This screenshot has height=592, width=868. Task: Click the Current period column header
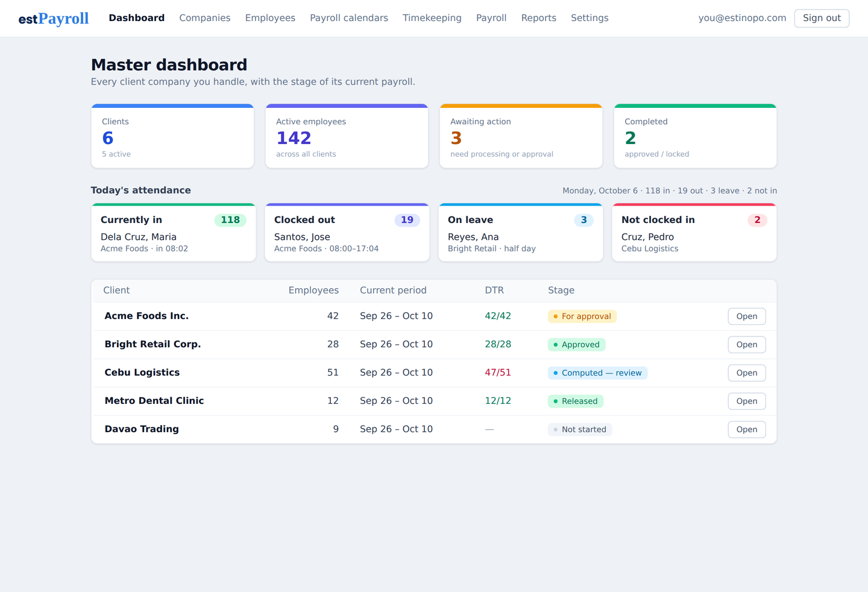393,291
